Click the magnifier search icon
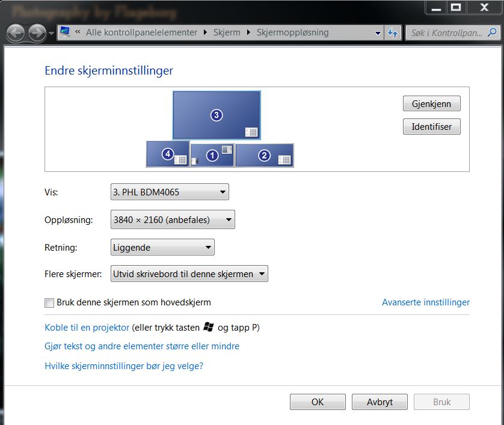Screen dimensions: 504x425 coord(492,32)
